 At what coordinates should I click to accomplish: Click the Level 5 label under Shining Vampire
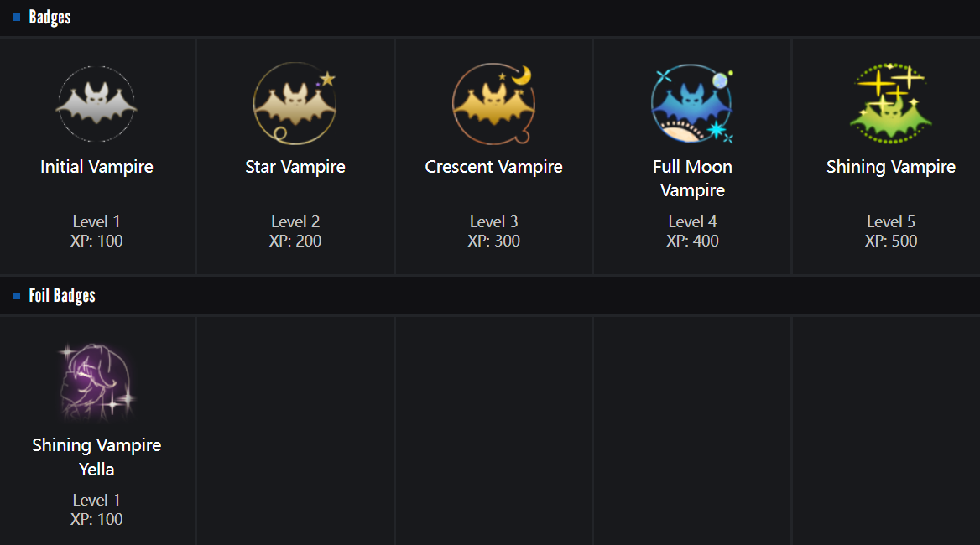click(890, 222)
